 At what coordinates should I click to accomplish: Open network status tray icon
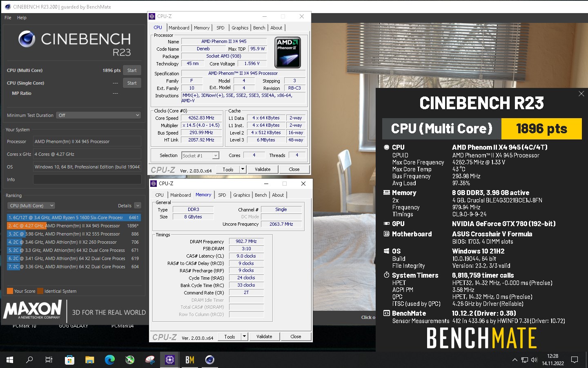[x=525, y=360]
